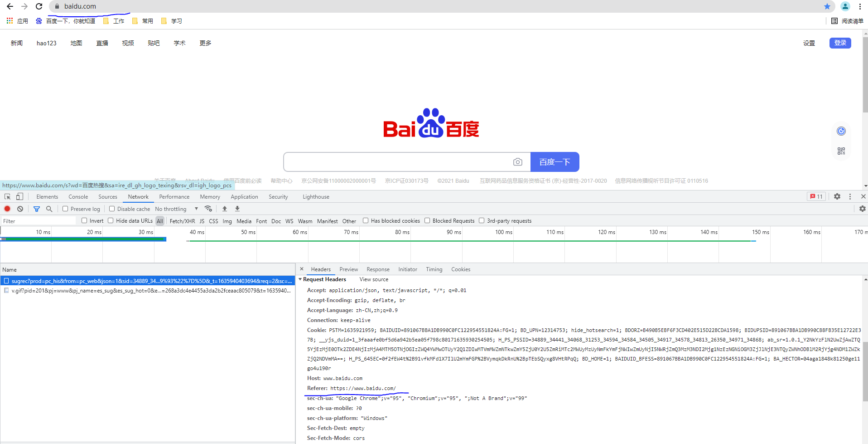Toggle the device emulation toolbar icon

[x=19, y=196]
